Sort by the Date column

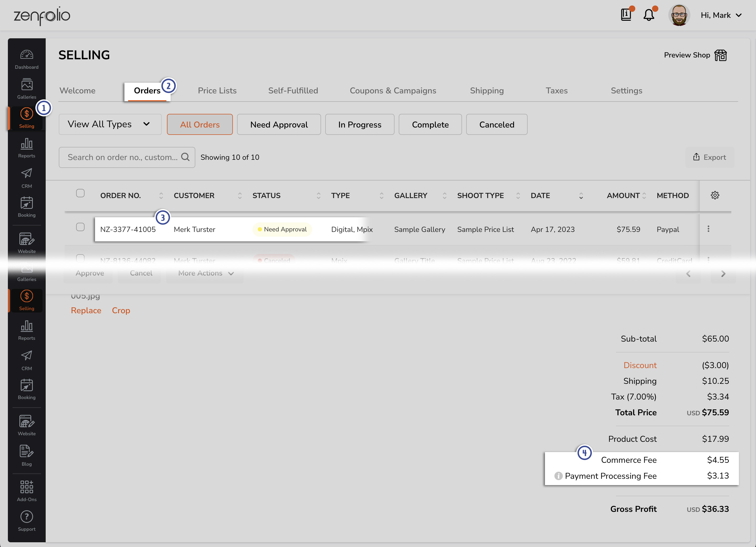click(581, 196)
